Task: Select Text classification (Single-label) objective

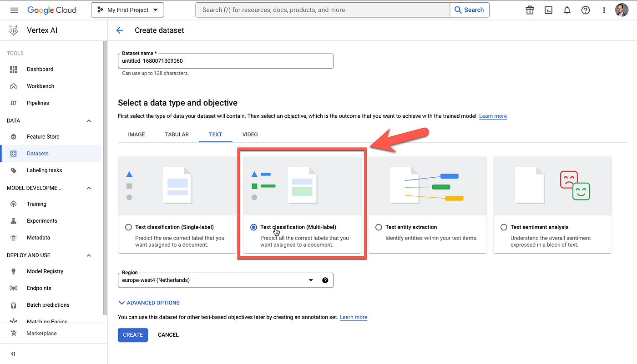Action: pyautogui.click(x=128, y=227)
